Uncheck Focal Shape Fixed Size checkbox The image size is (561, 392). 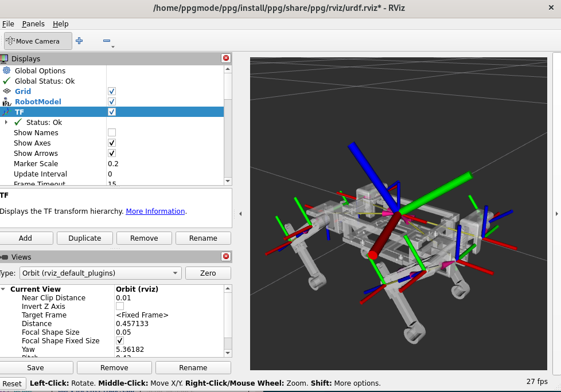120,340
